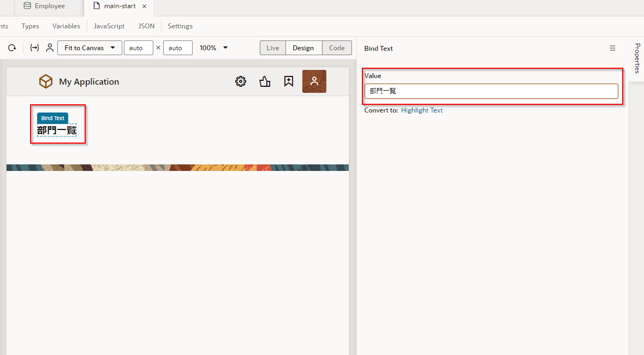Switch to Design mode
This screenshot has width=644, height=355.
[x=303, y=48]
